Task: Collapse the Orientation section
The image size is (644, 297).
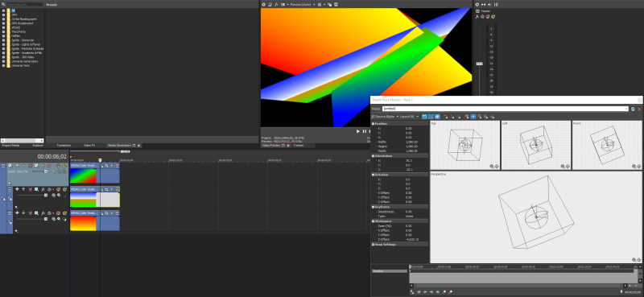Action: [x=374, y=156]
